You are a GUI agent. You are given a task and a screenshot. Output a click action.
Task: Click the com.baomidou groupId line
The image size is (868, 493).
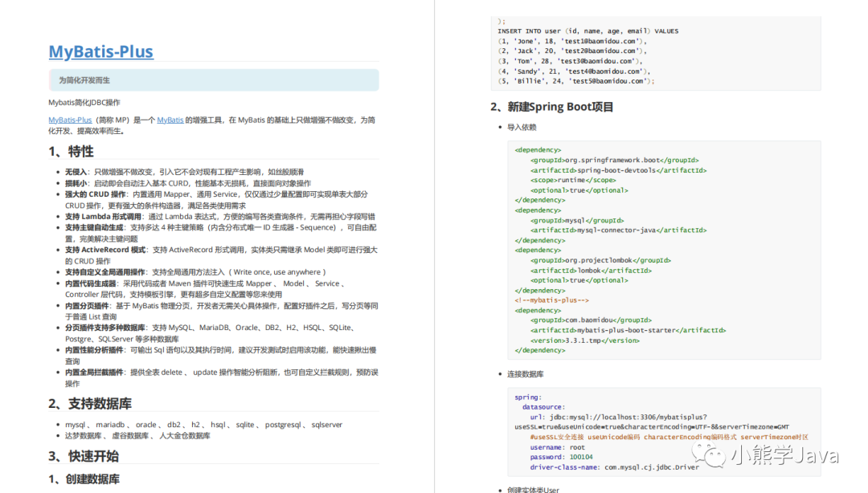[591, 320]
